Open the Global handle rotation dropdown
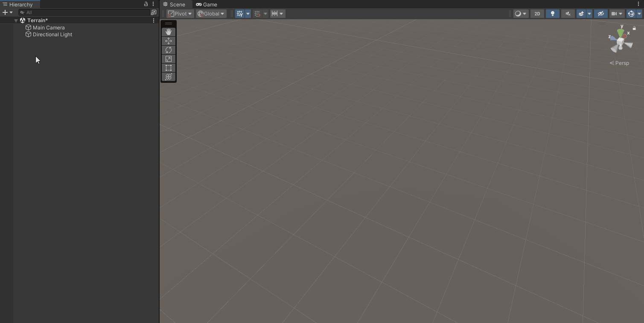 click(211, 14)
